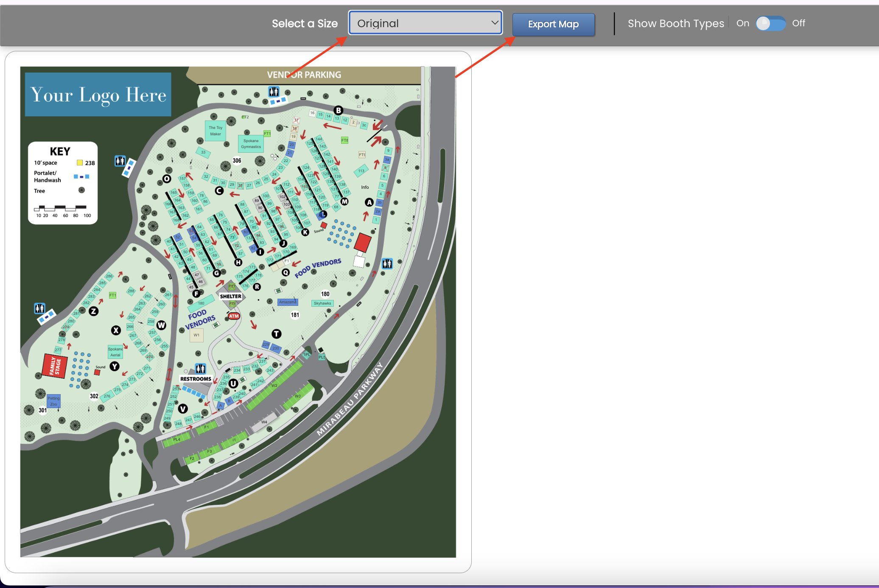This screenshot has width=879, height=588.
Task: Click the yellow 10' space swatch in KEY
Action: click(79, 162)
